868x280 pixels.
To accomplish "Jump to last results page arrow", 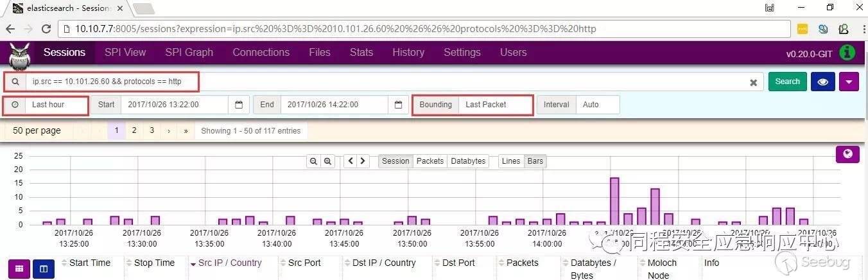I will click(186, 130).
